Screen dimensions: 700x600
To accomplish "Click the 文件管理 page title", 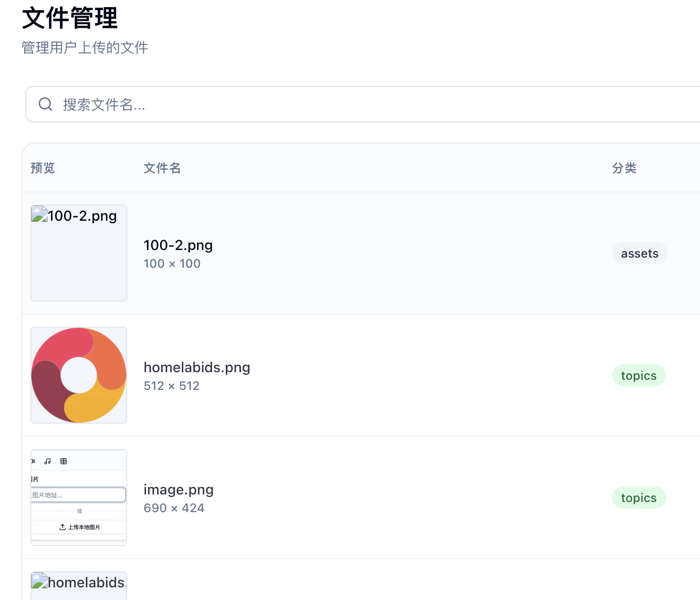I will click(70, 18).
